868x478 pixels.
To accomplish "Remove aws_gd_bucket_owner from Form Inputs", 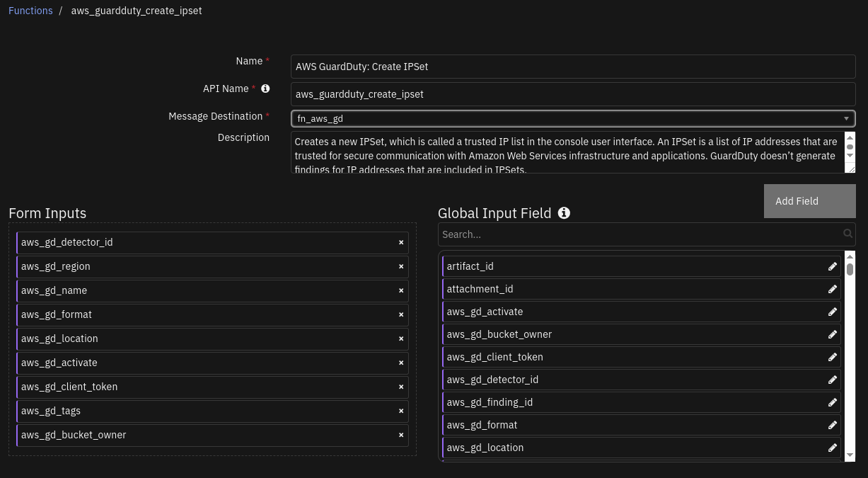I will [x=401, y=435].
